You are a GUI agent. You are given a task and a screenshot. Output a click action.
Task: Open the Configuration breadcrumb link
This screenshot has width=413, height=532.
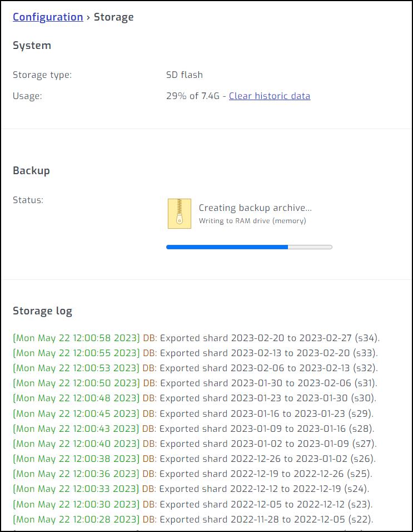tap(48, 17)
